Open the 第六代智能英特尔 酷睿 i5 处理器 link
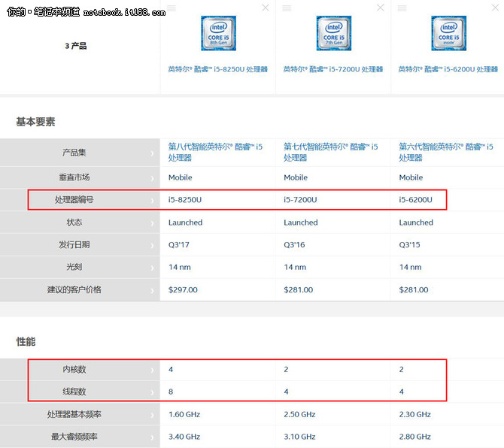 pos(446,153)
